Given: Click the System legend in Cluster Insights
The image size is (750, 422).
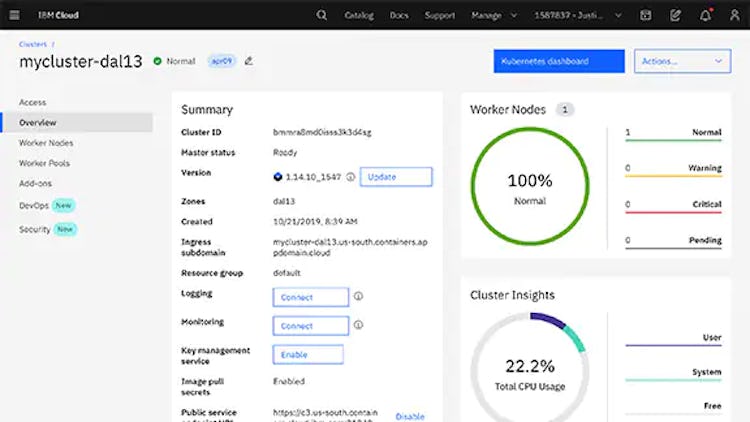Looking at the screenshot, I should 673,373.
